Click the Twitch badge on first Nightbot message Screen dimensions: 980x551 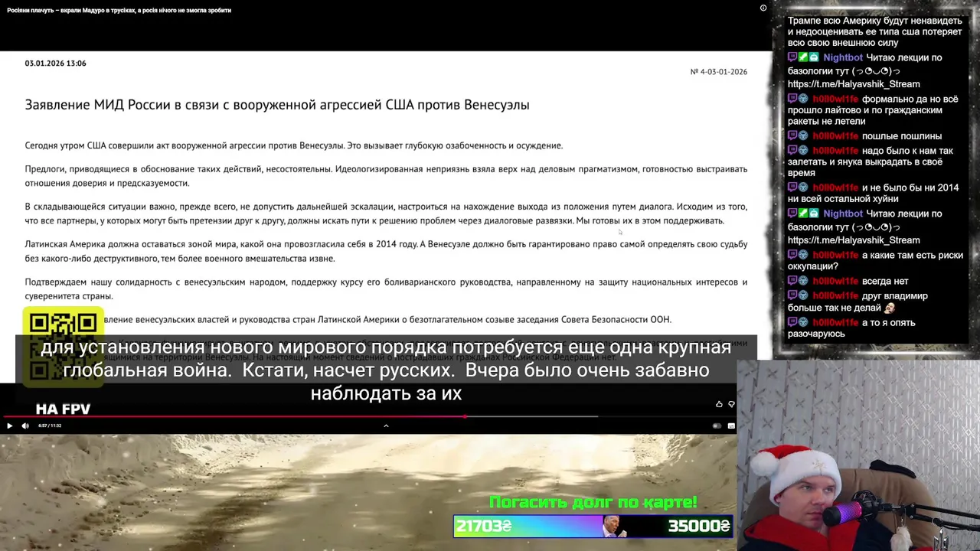point(792,57)
